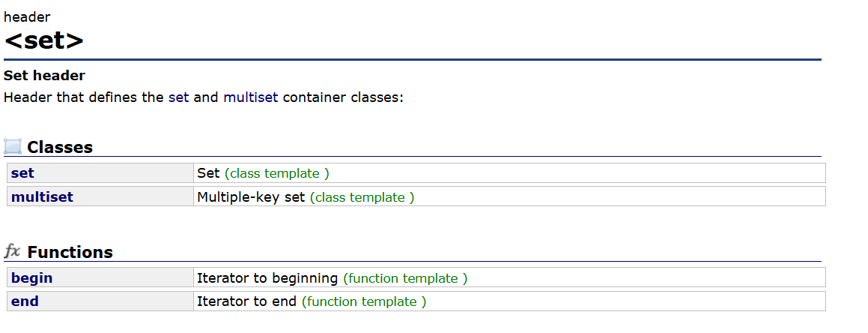Click the <set> page title
Image resolution: width=868 pixels, height=333 pixels.
43,40
